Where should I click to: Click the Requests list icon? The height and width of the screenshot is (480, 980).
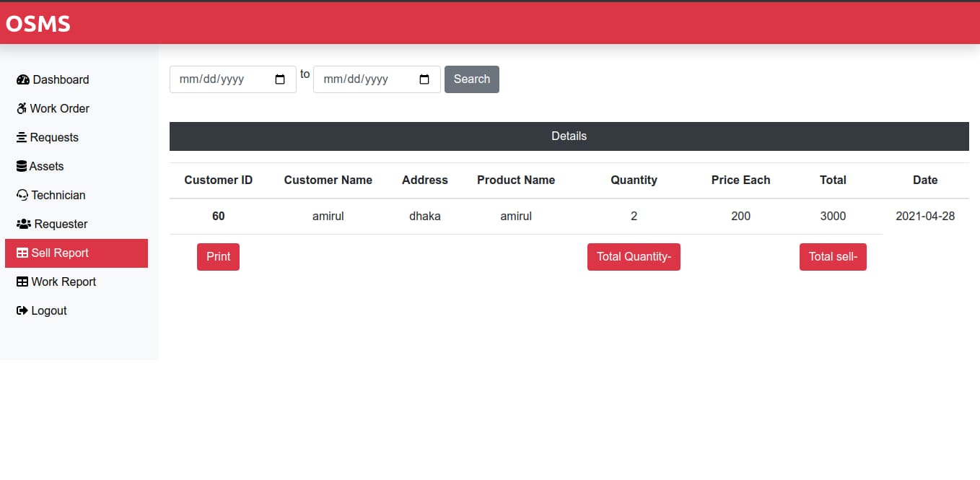pos(22,137)
